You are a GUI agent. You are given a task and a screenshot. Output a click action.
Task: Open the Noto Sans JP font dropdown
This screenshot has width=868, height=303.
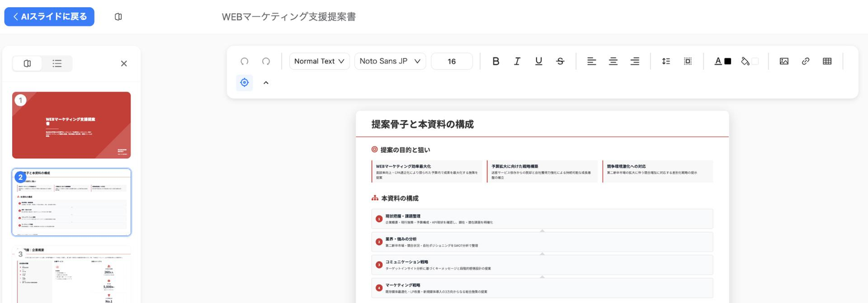389,62
